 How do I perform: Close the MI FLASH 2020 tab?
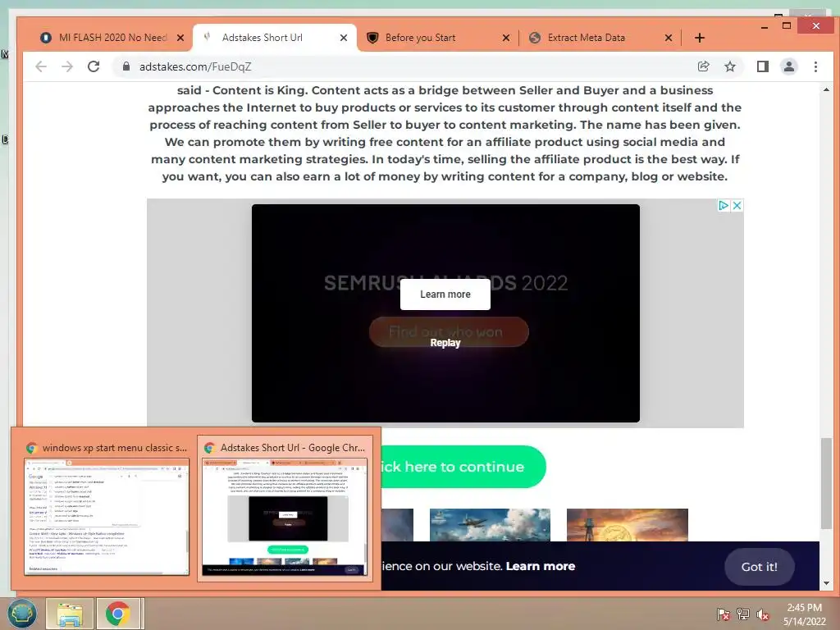pyautogui.click(x=180, y=38)
